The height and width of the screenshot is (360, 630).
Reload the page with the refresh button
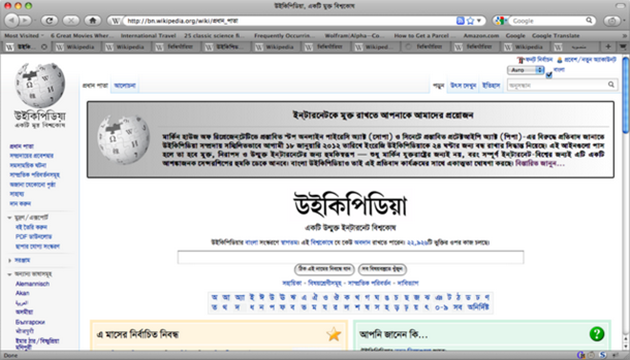coord(49,20)
